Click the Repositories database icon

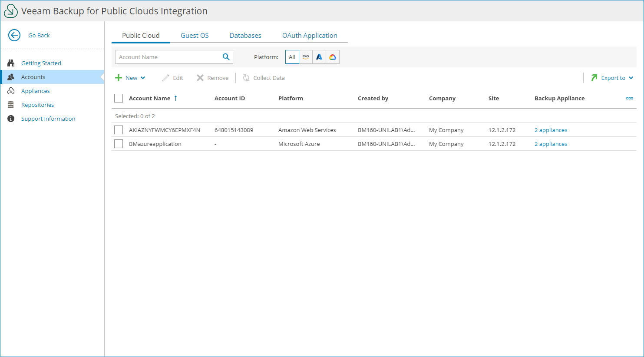tap(11, 105)
